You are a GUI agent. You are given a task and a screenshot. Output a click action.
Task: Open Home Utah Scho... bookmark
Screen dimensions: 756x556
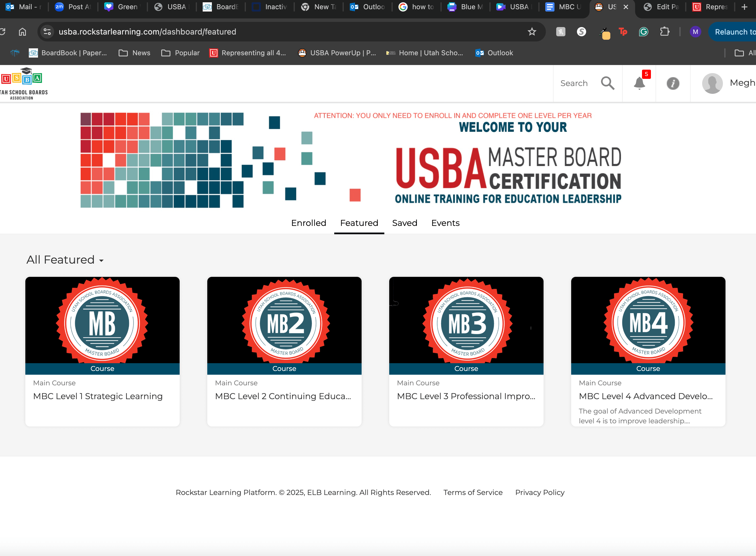[x=424, y=53]
